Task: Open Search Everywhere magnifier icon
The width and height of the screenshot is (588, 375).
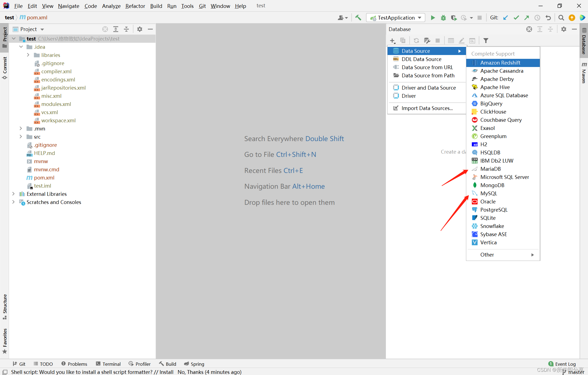Action: pyautogui.click(x=561, y=18)
